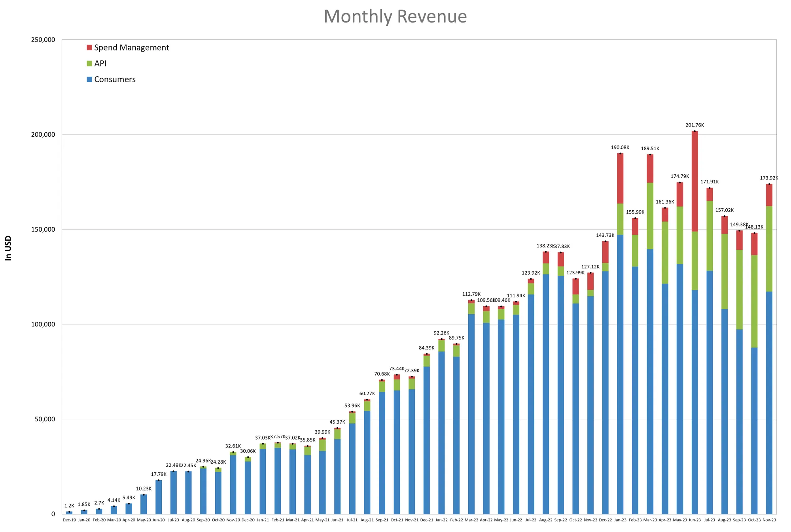Click the Mar-23 green API segment
The width and height of the screenshot is (791, 532).
tap(650, 216)
